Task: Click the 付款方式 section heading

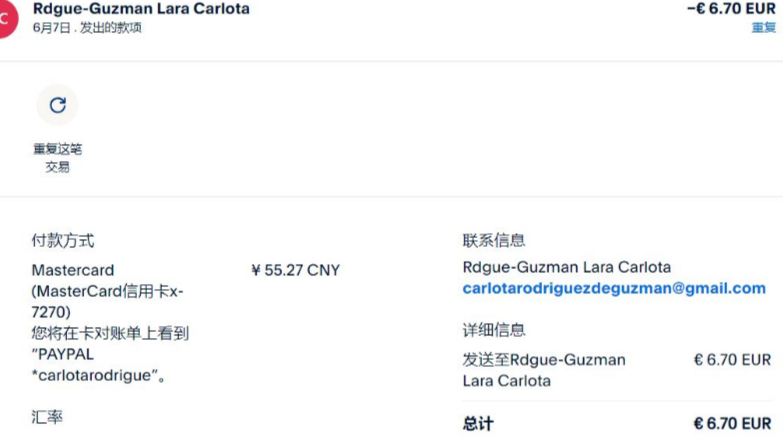Action: (x=63, y=241)
